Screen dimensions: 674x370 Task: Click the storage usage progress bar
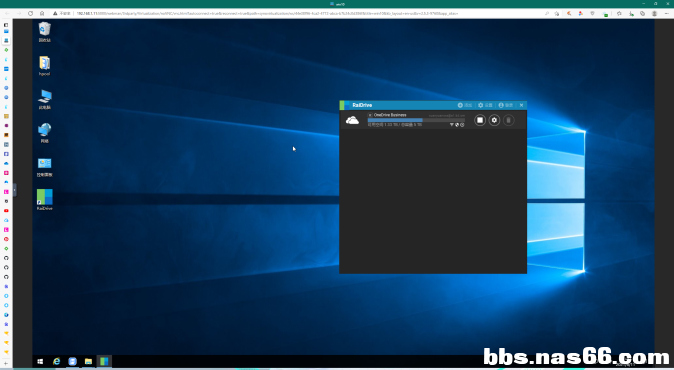[x=416, y=120]
